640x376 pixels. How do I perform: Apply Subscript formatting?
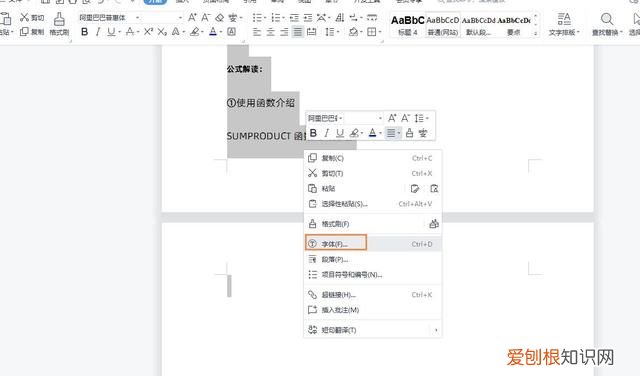coord(162,32)
